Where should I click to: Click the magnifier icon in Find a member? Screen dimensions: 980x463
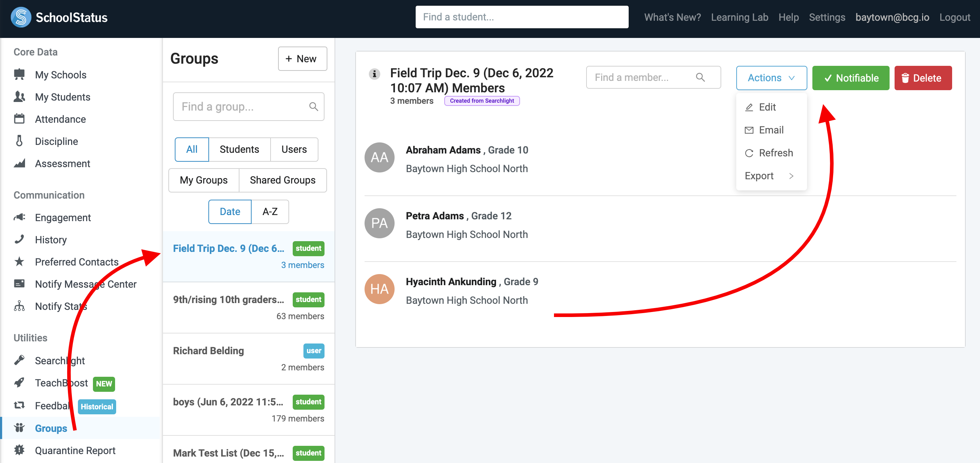click(700, 78)
